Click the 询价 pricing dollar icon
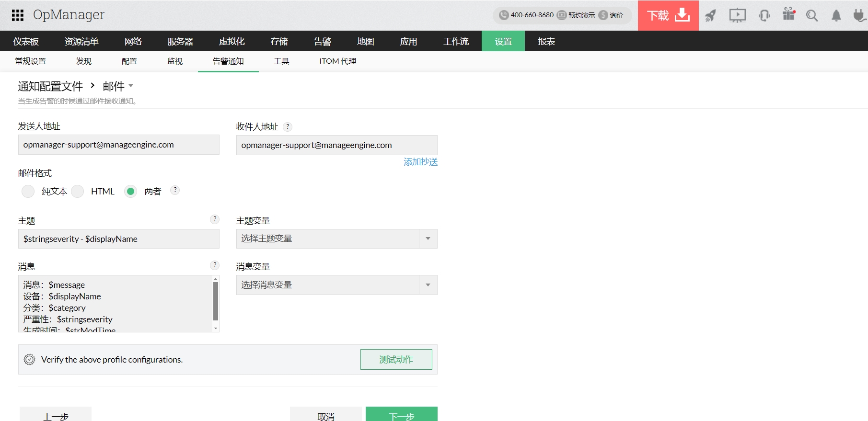This screenshot has width=868, height=421. pyautogui.click(x=603, y=15)
